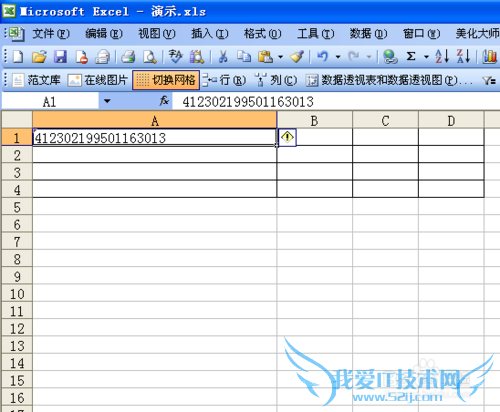This screenshot has width=500, height=412.
Task: Click the 在线图片 button
Action: [98, 80]
